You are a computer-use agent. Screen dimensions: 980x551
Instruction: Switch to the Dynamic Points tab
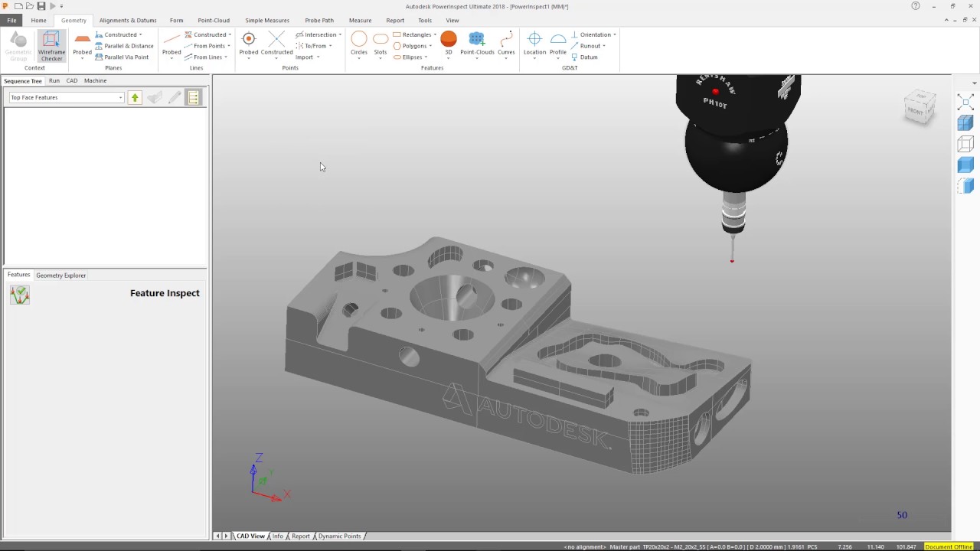(x=339, y=536)
